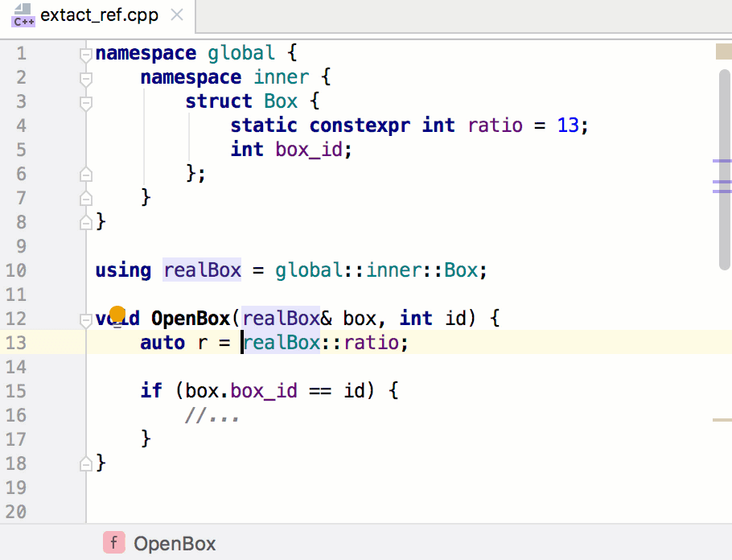732x560 pixels.
Task: Click the C++ file icon in the tab
Action: 23,16
